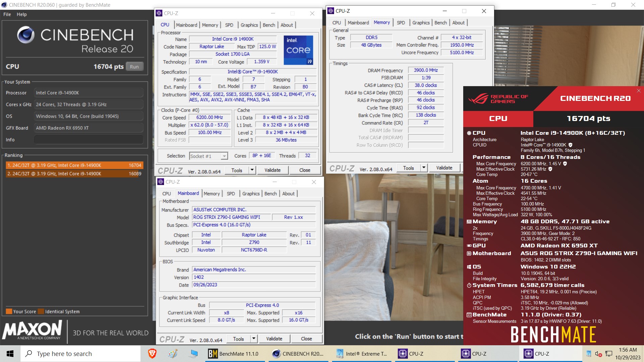Switch to CPU tab in Mainboard window
Screen dimensions: 644x362
point(166,194)
